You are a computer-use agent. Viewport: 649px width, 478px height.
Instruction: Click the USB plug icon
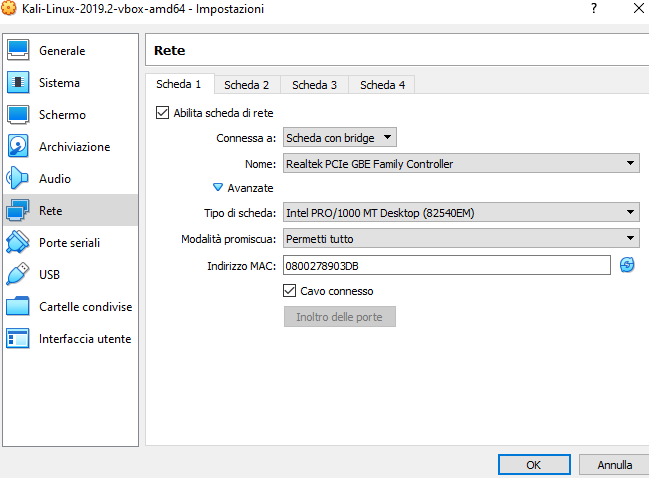point(18,274)
